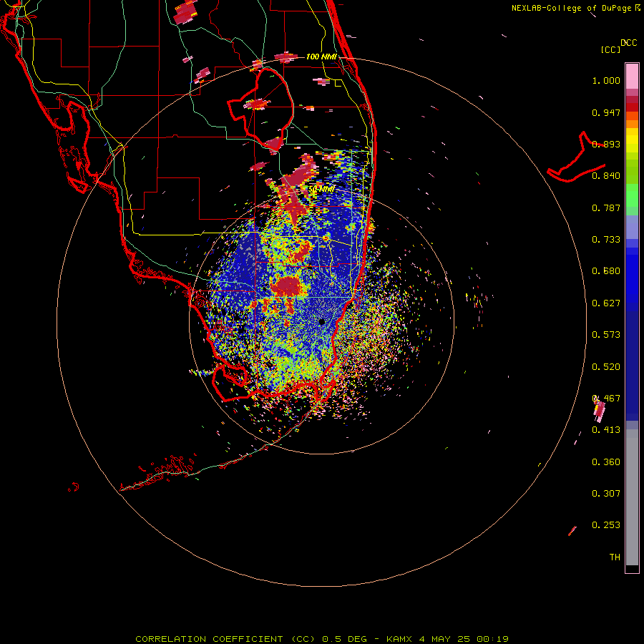Pick the bright green color bar segment near 0.787
Viewport: 644px width, 644px height.
pos(632,195)
